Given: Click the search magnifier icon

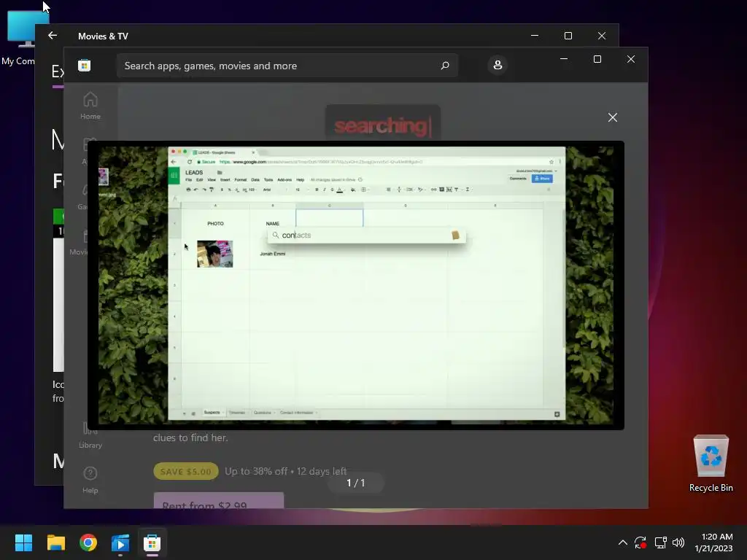Looking at the screenshot, I should tap(445, 65).
